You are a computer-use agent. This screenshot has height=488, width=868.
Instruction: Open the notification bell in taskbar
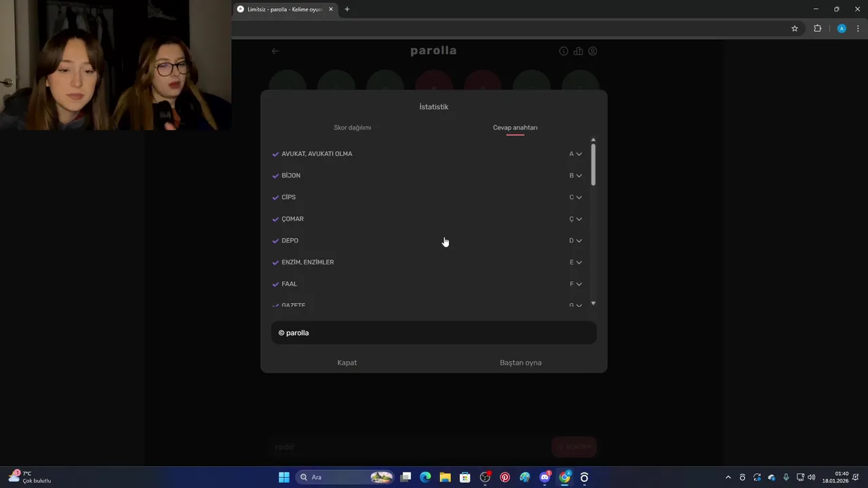857,477
